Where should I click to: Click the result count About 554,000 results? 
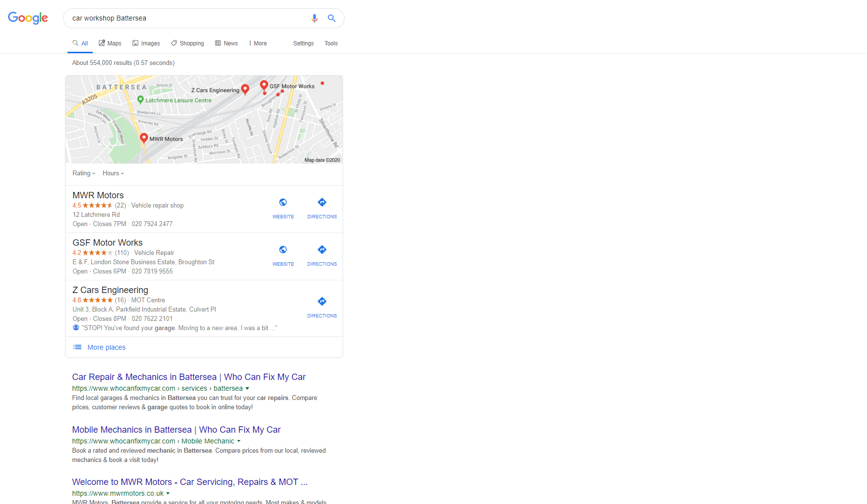[123, 63]
